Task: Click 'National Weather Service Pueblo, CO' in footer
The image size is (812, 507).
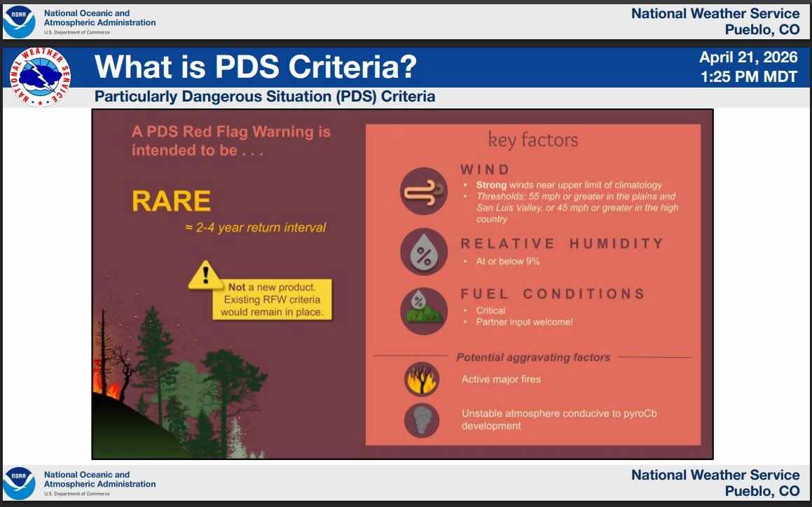Action: pos(715,483)
